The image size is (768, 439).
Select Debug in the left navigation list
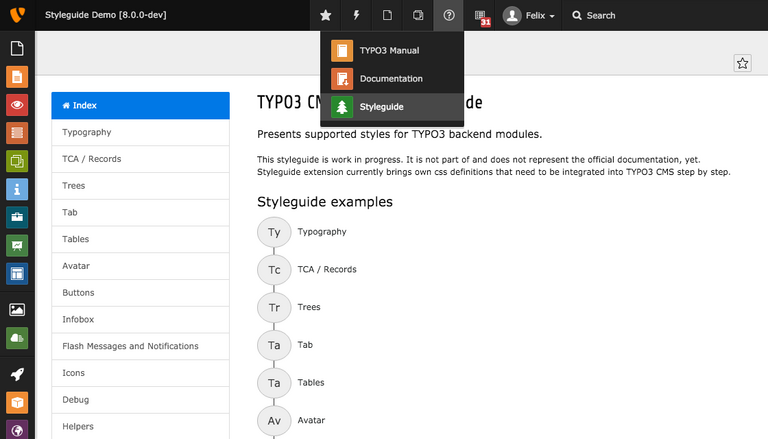[x=141, y=400]
